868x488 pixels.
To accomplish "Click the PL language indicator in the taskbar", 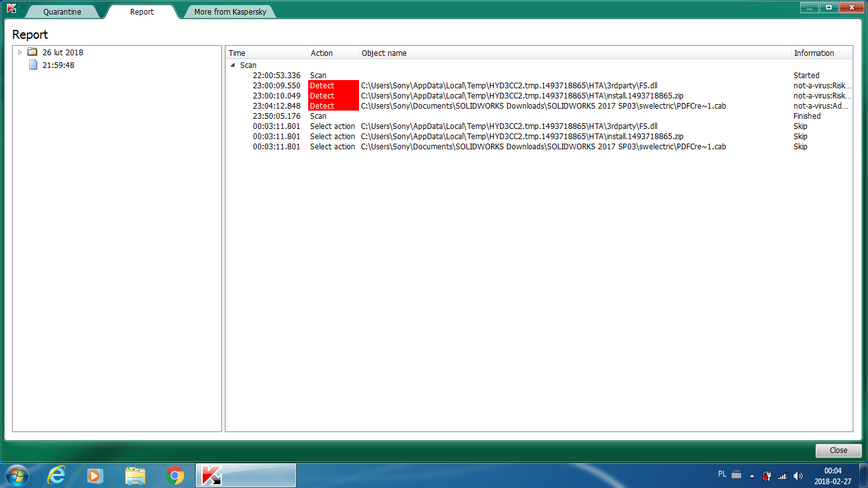I will point(722,474).
